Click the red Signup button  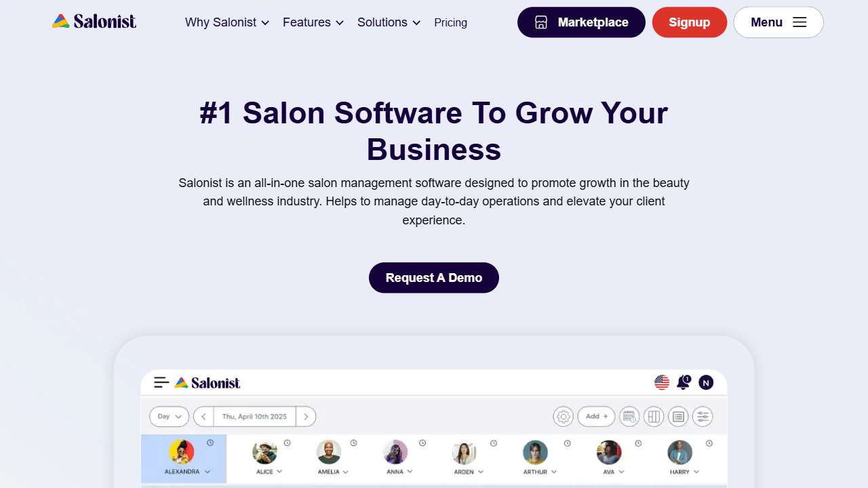[x=689, y=22]
